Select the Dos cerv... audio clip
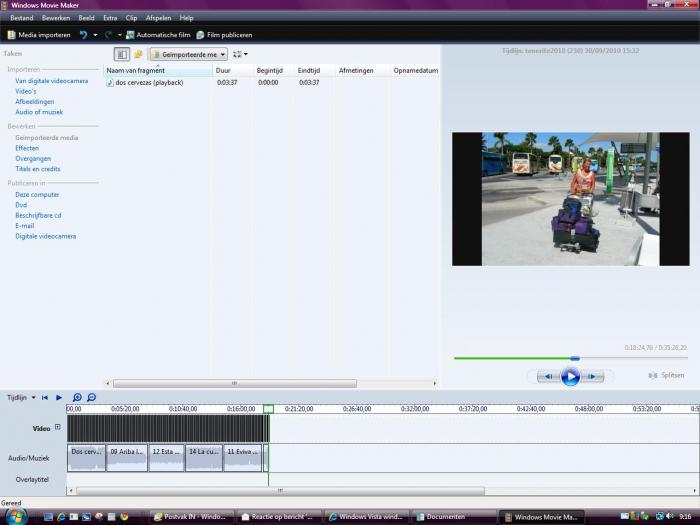The height and width of the screenshot is (525, 700). coord(86,458)
